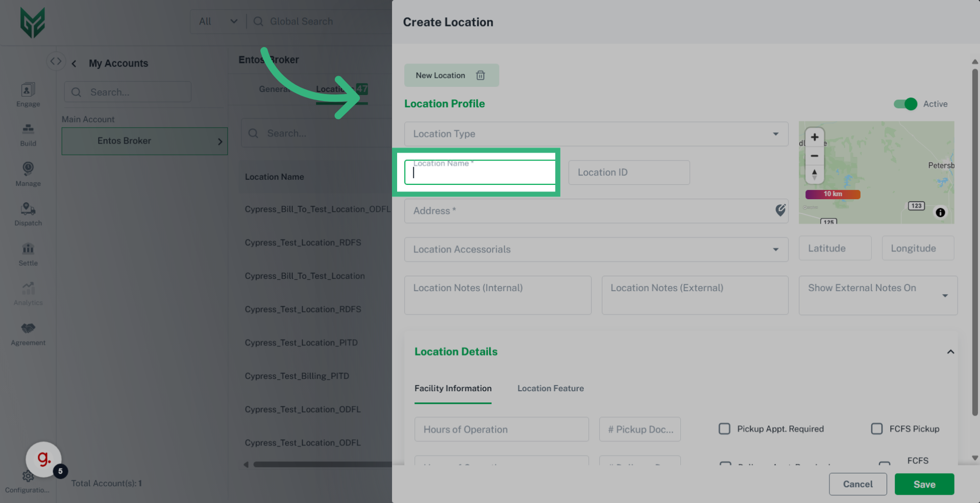The width and height of the screenshot is (980, 503).
Task: Click the Cancel button
Action: click(857, 484)
